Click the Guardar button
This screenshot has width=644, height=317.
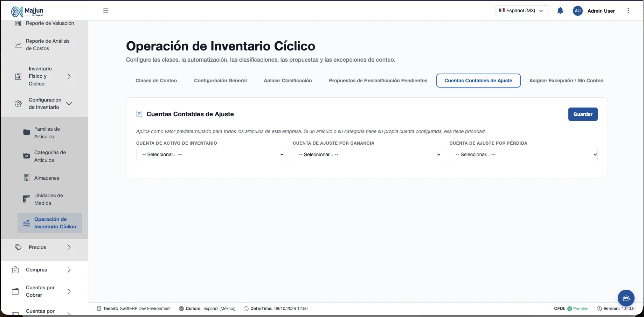(x=583, y=114)
